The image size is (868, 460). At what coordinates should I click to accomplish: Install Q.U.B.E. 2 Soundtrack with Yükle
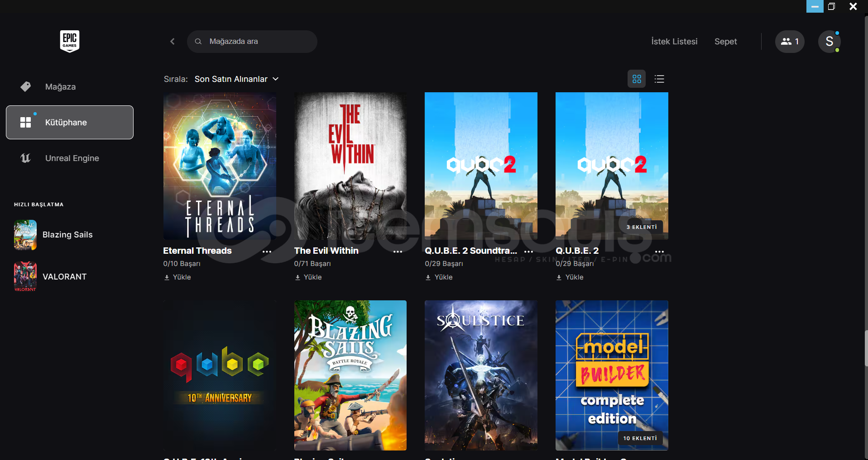tap(439, 277)
